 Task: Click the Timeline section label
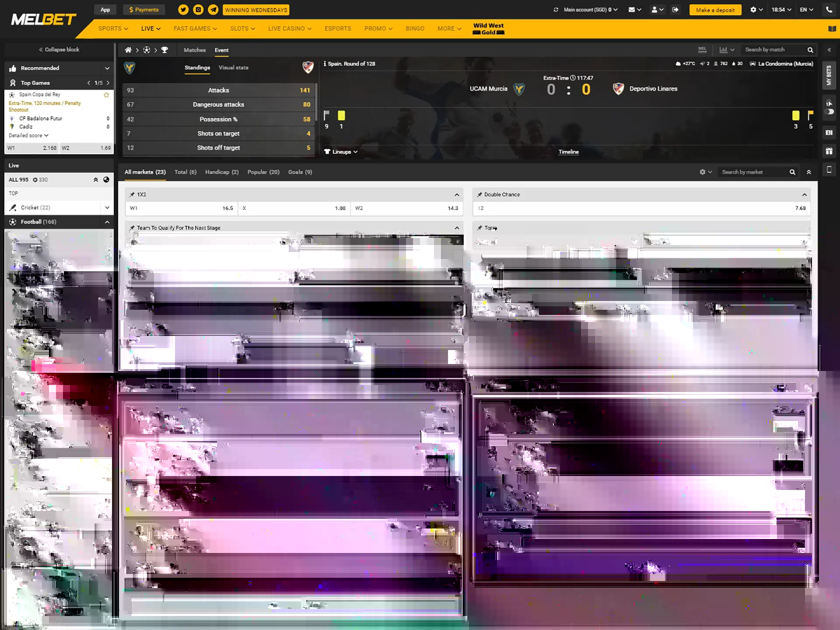(x=568, y=151)
